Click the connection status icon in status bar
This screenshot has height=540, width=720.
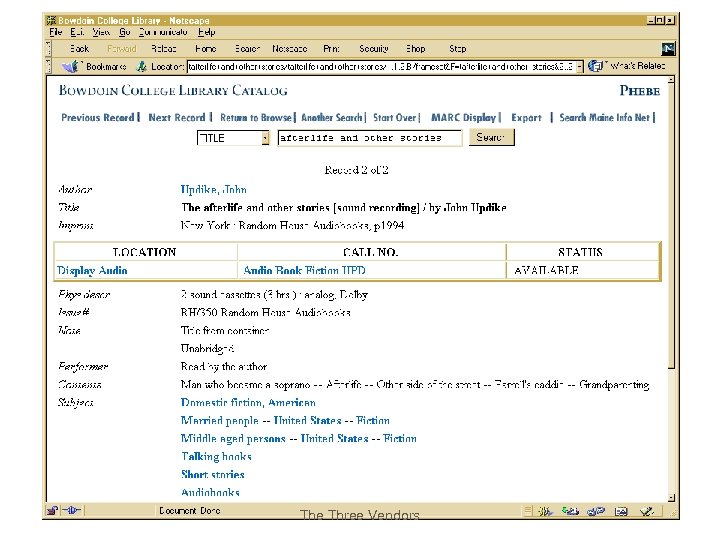71,510
